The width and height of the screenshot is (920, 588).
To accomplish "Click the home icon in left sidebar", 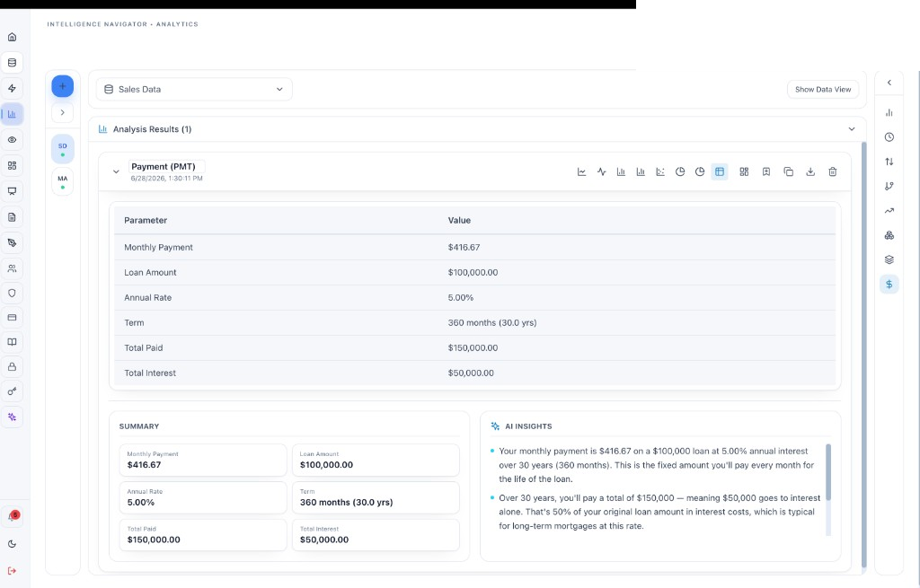I will 12,37.
